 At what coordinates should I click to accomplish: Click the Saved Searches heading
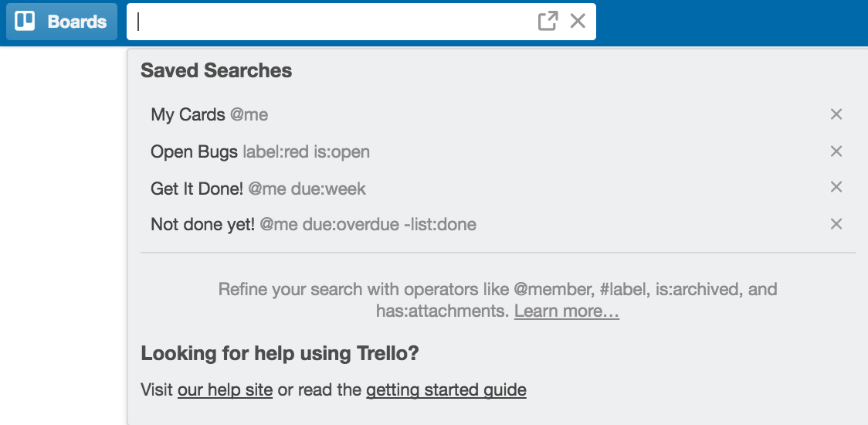click(x=216, y=71)
